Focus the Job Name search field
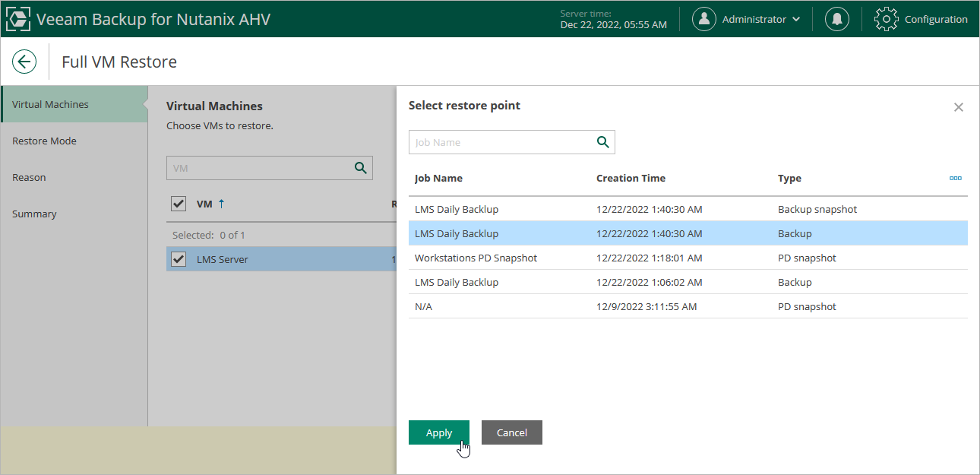This screenshot has width=980, height=475. (x=501, y=142)
